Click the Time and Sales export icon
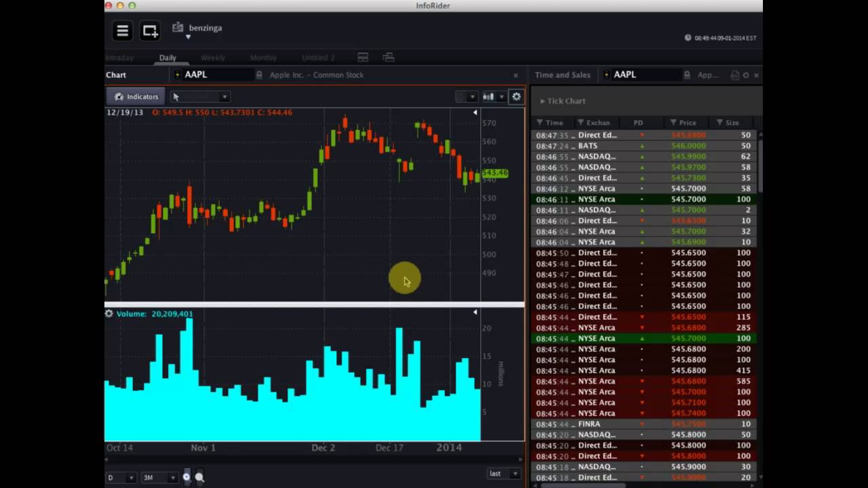This screenshot has width=868, height=488. tap(735, 75)
